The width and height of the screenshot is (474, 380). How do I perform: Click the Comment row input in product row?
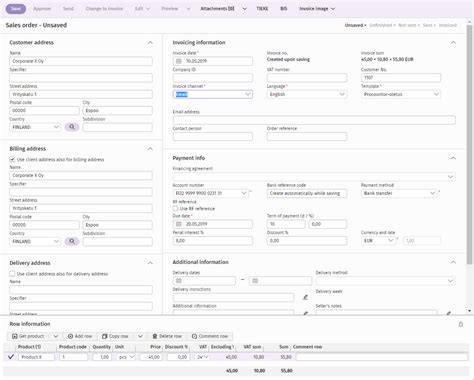pyautogui.click(x=382, y=357)
